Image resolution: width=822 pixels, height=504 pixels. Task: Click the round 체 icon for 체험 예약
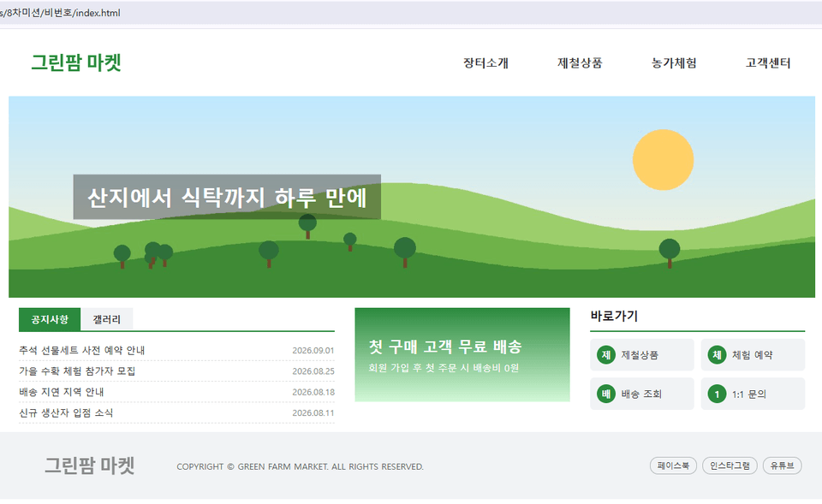click(718, 355)
